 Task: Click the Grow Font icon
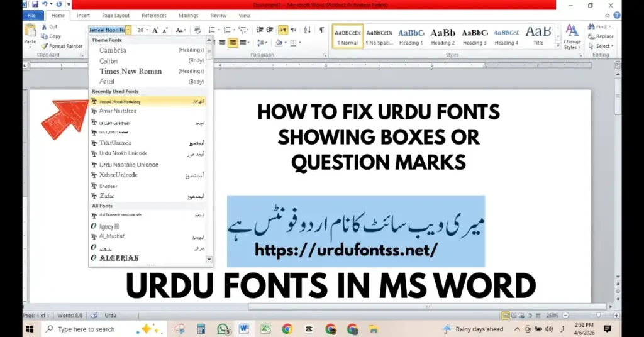coord(155,30)
